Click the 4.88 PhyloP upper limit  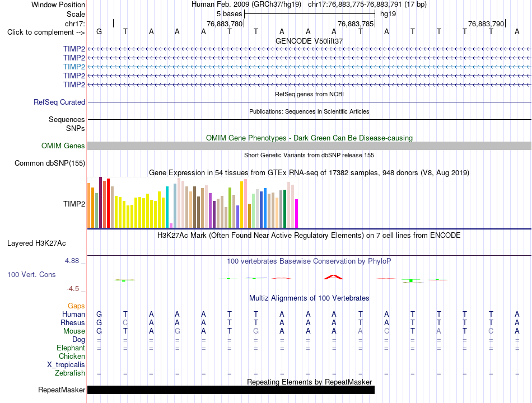click(x=72, y=261)
